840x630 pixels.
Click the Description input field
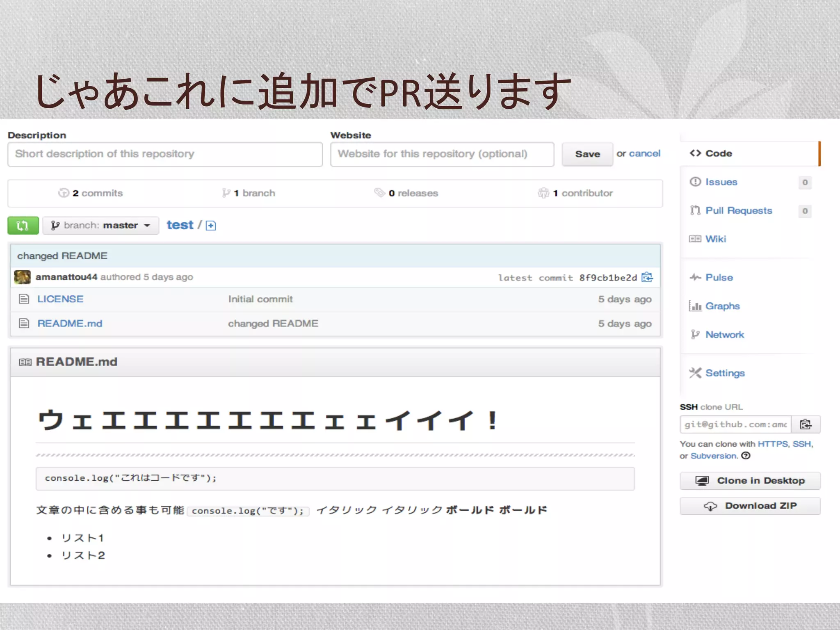click(165, 154)
